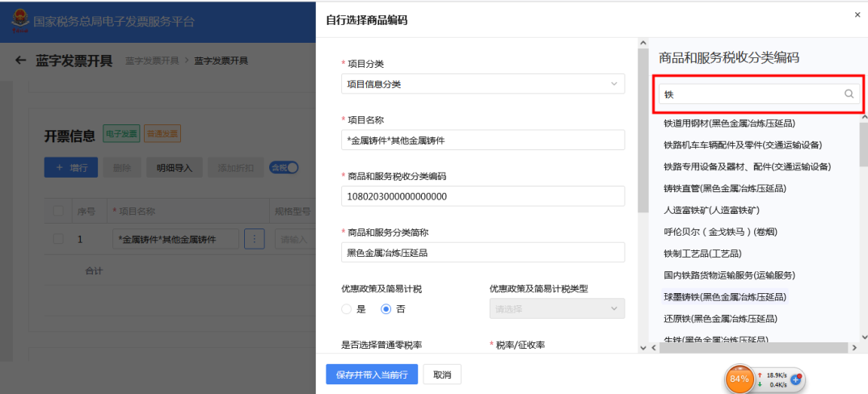The image size is (868, 394).
Task: Click the 蓝字发票开具 breadcrumb link
Action: (x=152, y=61)
